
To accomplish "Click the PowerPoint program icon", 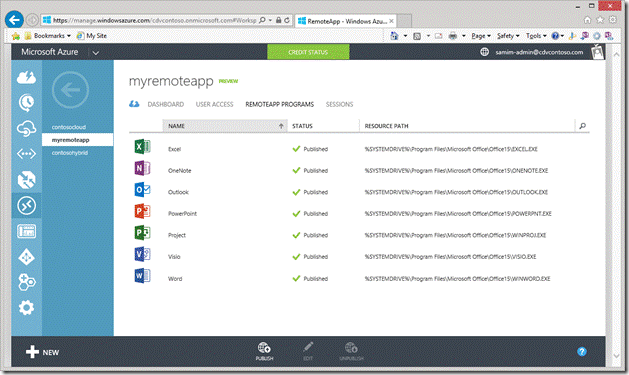I will [142, 211].
